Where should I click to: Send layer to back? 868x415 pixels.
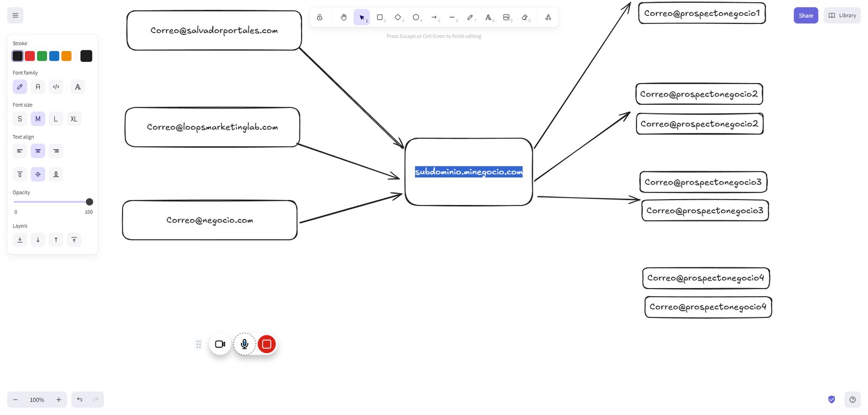[20, 240]
